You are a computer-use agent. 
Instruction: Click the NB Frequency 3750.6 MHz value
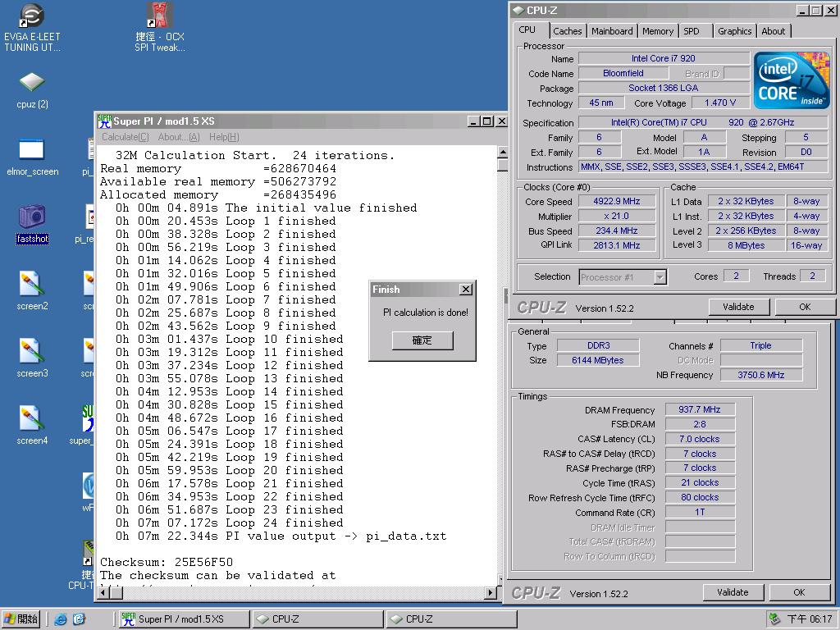pos(761,375)
